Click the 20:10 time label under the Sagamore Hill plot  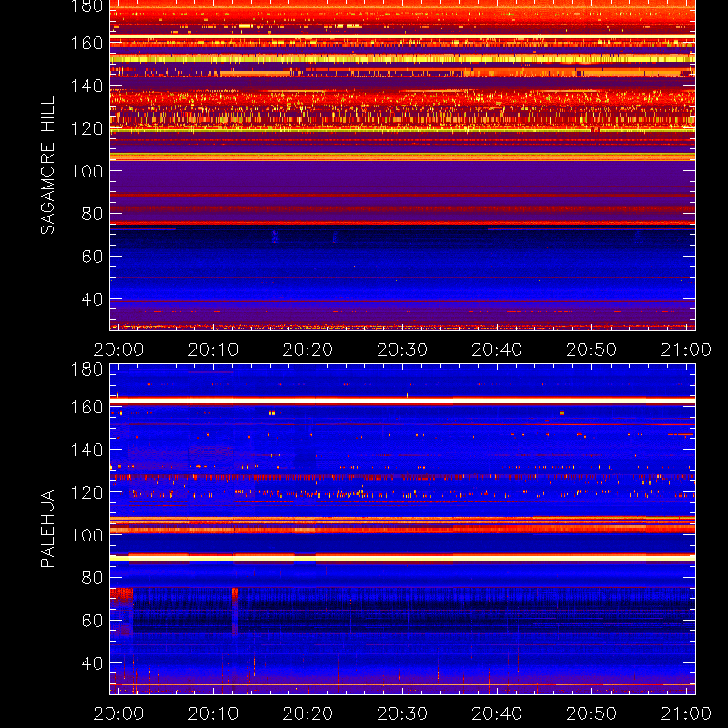point(213,349)
